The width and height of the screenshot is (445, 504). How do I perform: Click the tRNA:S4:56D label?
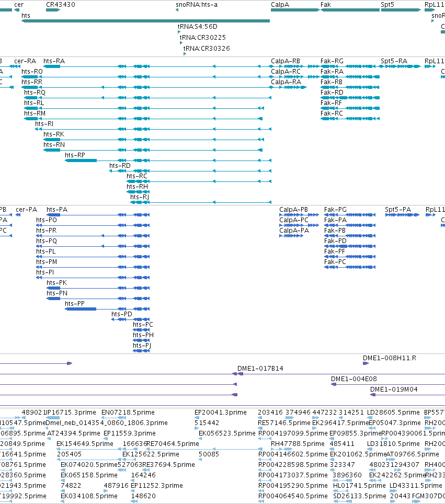click(198, 26)
